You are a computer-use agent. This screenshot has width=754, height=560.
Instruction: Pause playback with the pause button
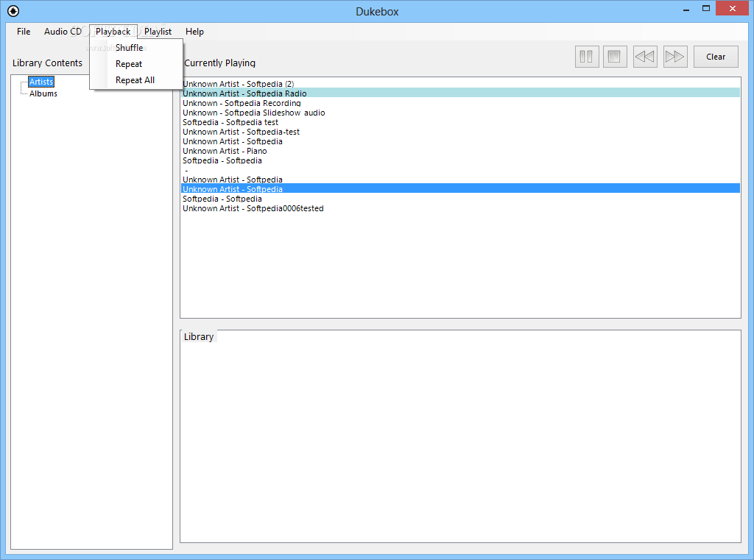(x=587, y=57)
